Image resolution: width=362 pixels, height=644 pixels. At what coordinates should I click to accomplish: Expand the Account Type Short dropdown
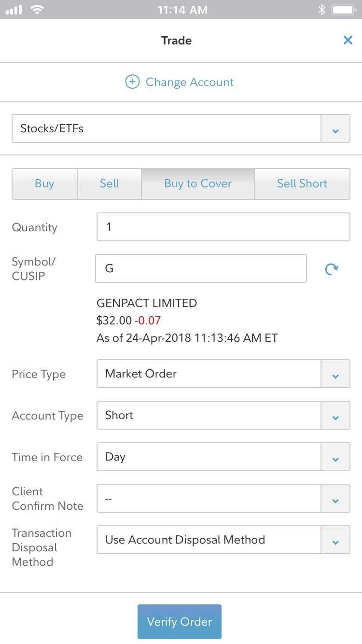click(x=335, y=416)
